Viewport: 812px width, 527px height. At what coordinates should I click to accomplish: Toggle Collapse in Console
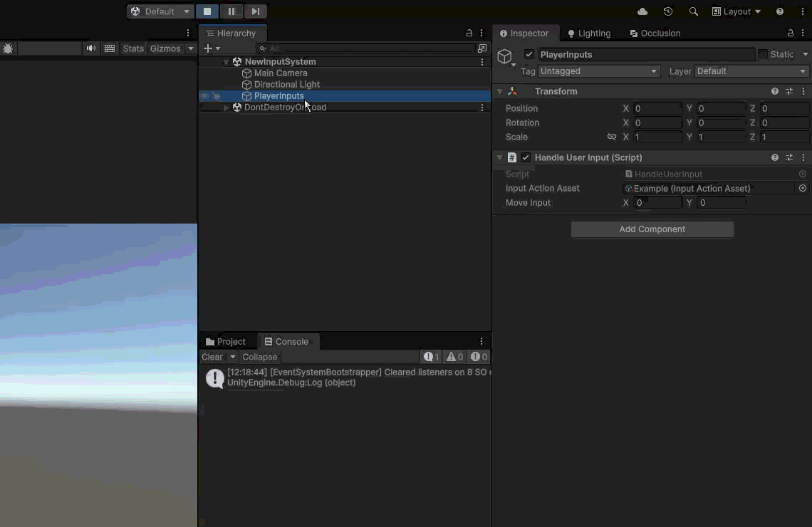260,357
